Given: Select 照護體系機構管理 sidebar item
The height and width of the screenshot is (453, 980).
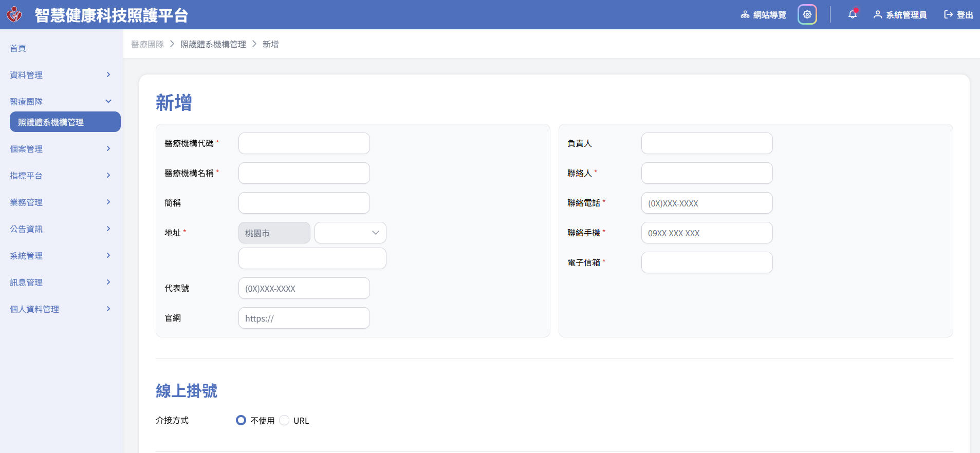Looking at the screenshot, I should 65,122.
